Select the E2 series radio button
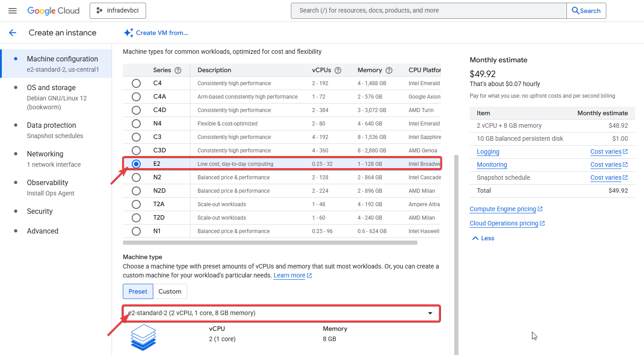644x355 pixels. click(x=136, y=164)
